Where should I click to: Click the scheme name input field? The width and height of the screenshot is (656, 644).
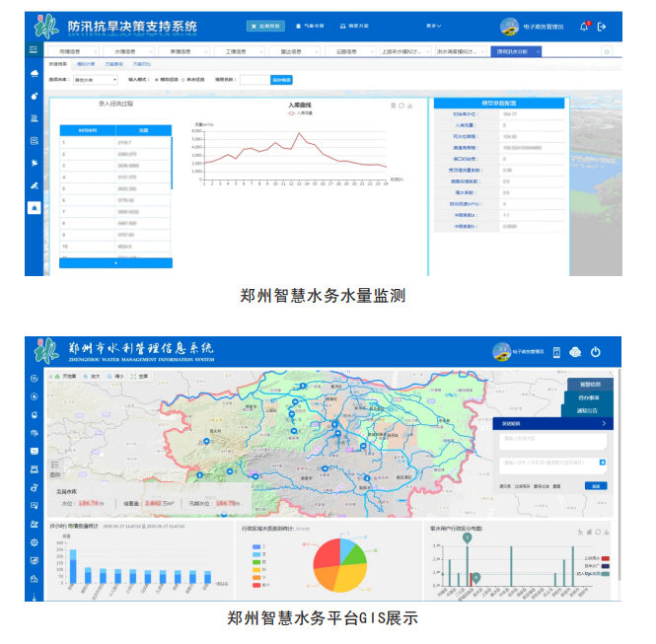[254, 79]
